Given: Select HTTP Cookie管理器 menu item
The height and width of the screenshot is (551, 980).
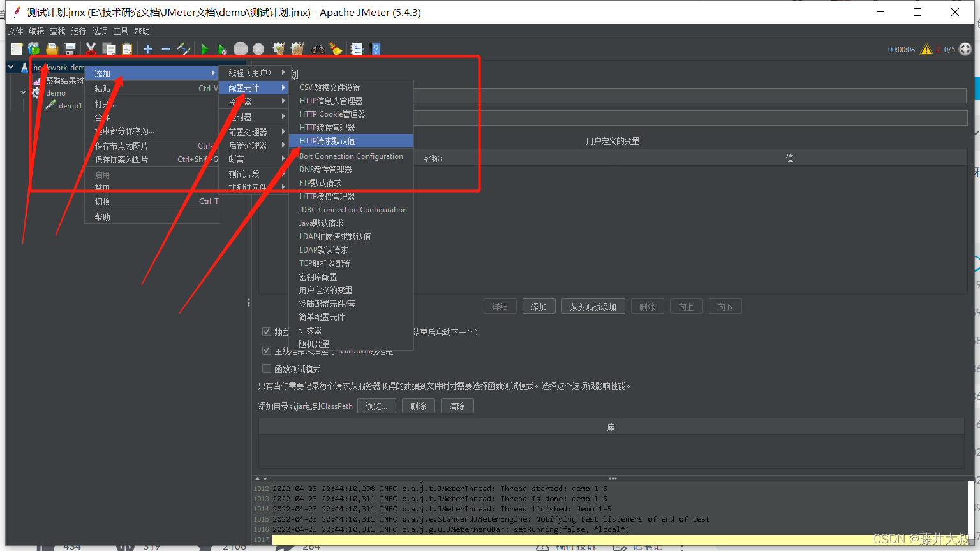Looking at the screenshot, I should [352, 114].
